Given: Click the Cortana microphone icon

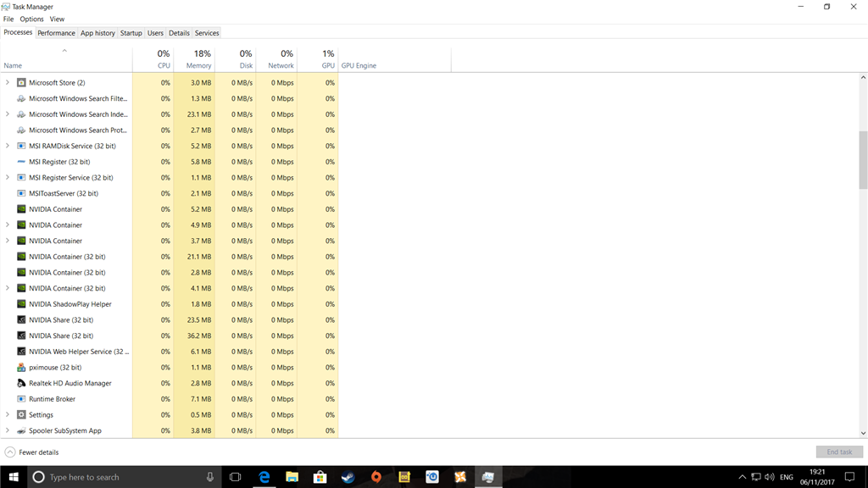Looking at the screenshot, I should (210, 477).
